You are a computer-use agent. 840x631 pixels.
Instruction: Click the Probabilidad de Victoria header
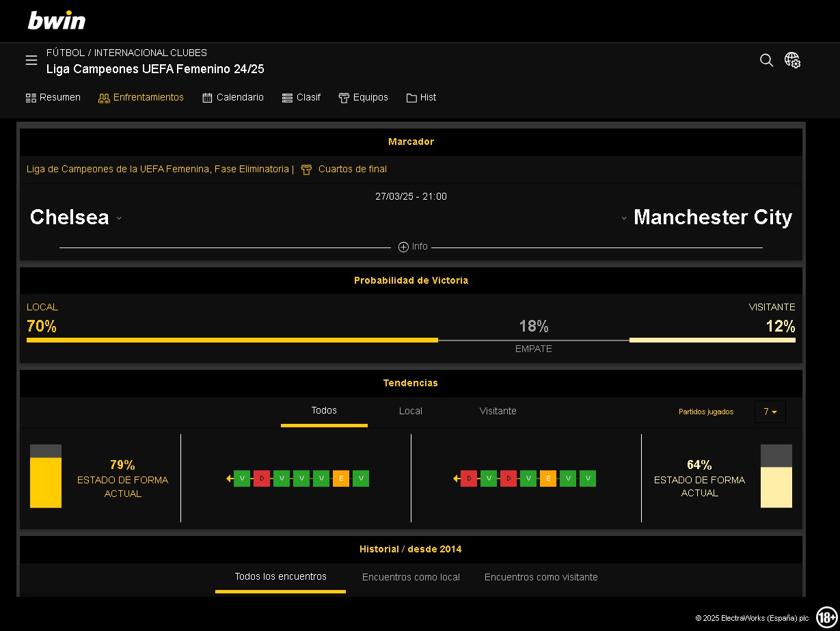[411, 280]
